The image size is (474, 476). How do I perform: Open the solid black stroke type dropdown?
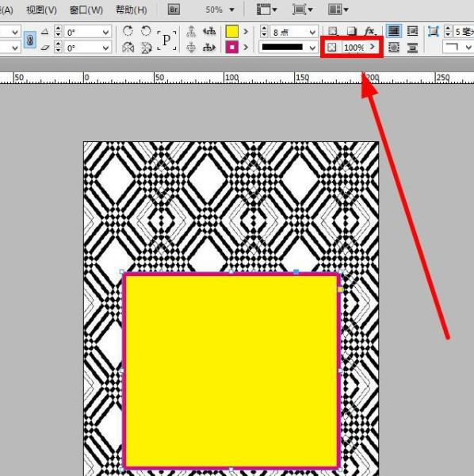[x=288, y=48]
